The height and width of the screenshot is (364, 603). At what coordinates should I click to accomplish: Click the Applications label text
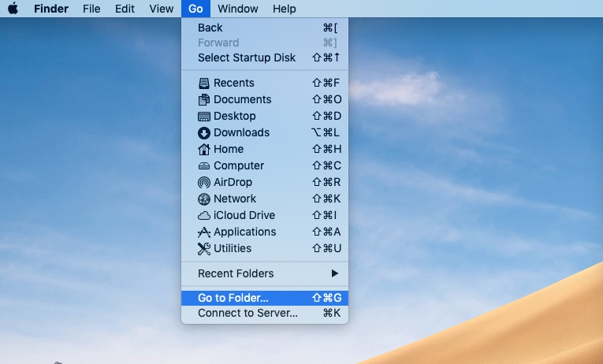(245, 232)
